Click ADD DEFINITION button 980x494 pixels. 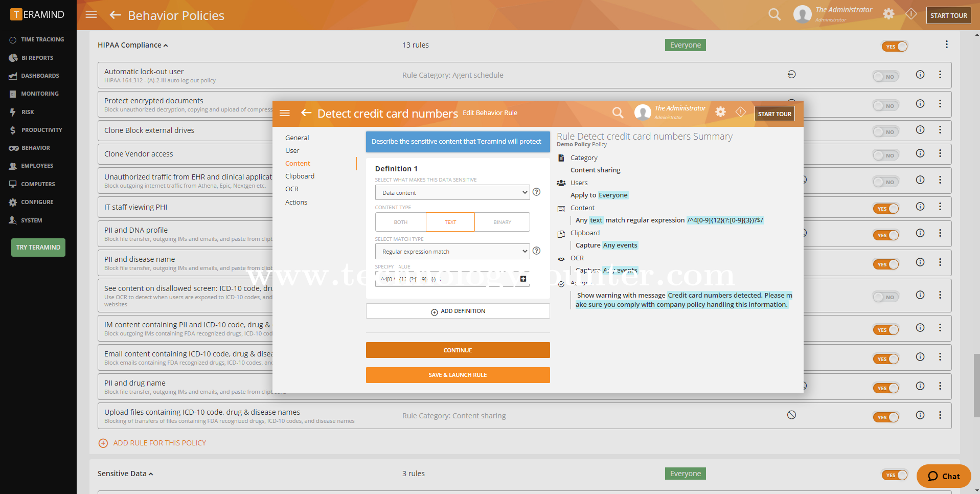point(458,311)
